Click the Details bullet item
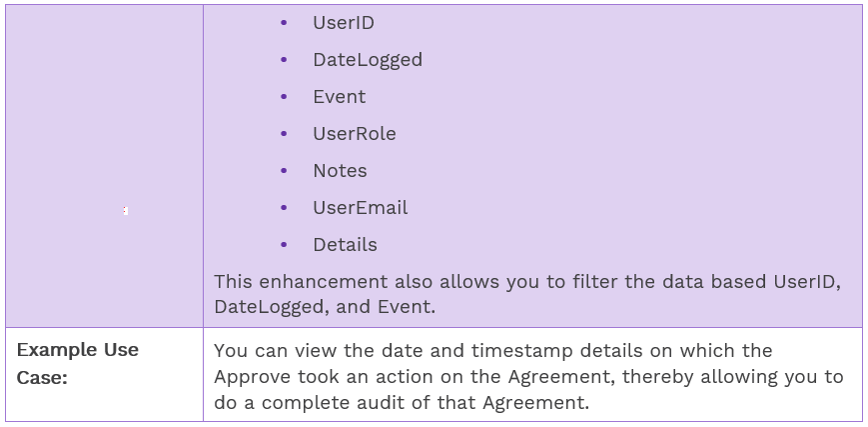This screenshot has width=868, height=427. pyautogui.click(x=345, y=245)
